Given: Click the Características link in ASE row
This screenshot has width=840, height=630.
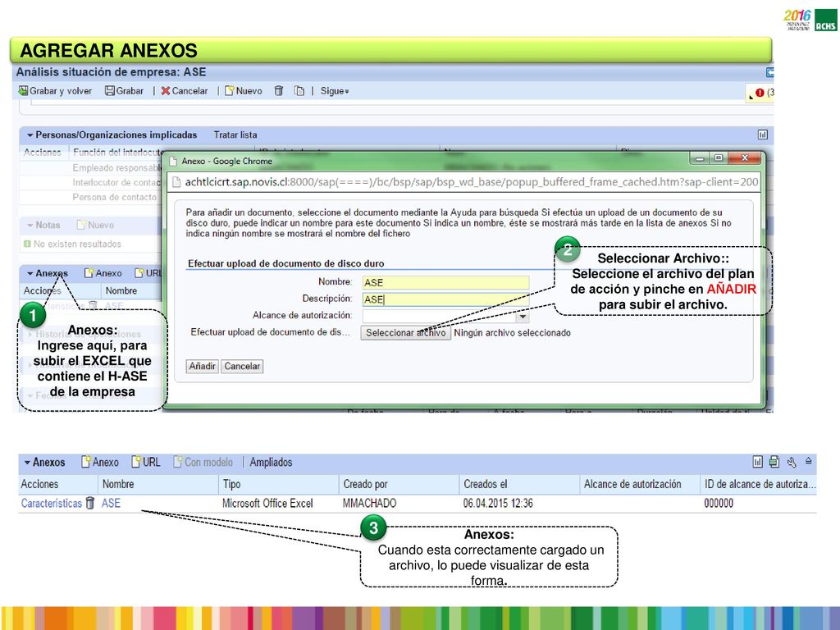Looking at the screenshot, I should (x=52, y=504).
